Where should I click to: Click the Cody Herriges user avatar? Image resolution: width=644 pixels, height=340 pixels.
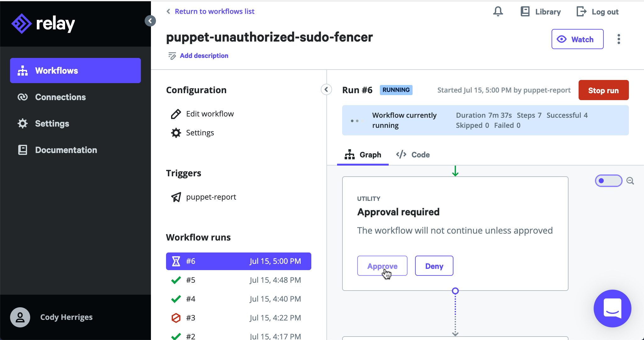[20, 317]
